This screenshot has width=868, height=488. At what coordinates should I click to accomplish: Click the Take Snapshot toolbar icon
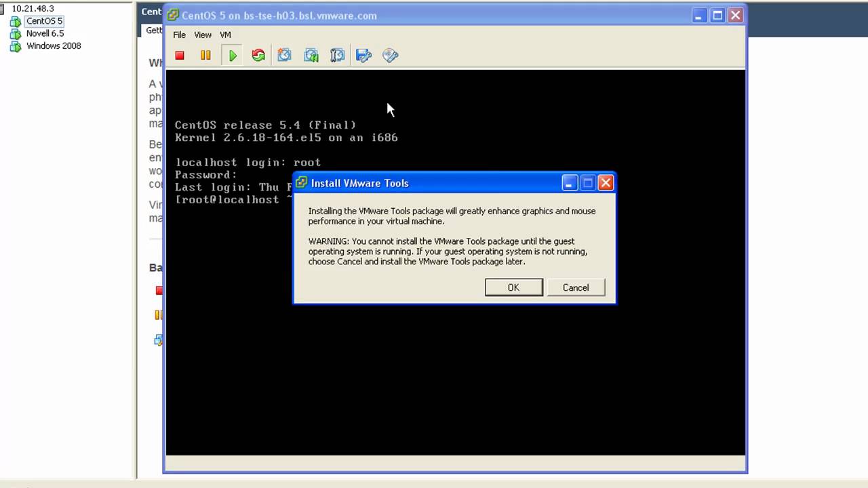click(x=285, y=56)
